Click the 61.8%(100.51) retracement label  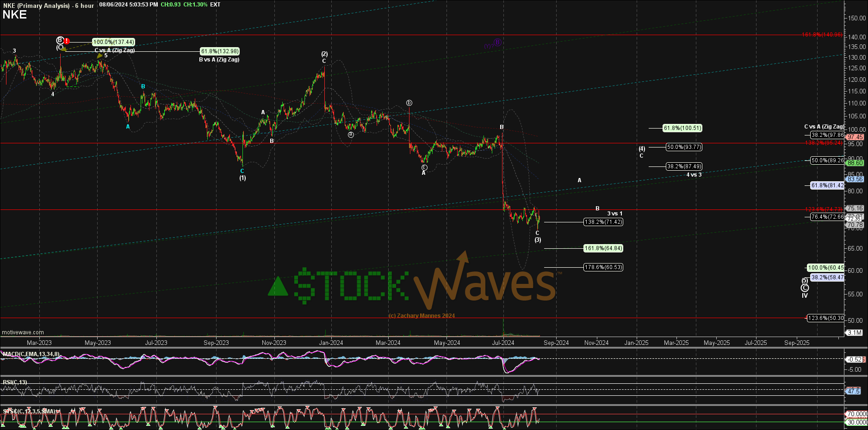point(682,128)
